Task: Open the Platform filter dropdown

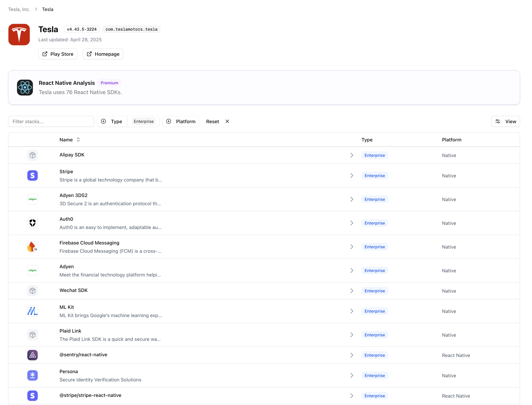Action: click(x=181, y=121)
